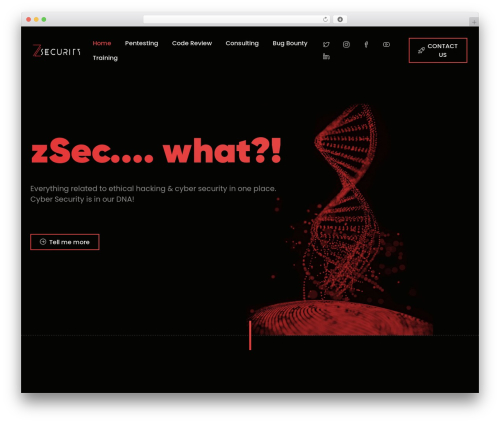Click the 'zSec.... what?!' headline
The width and height of the screenshot is (500, 423).
pyautogui.click(x=156, y=151)
